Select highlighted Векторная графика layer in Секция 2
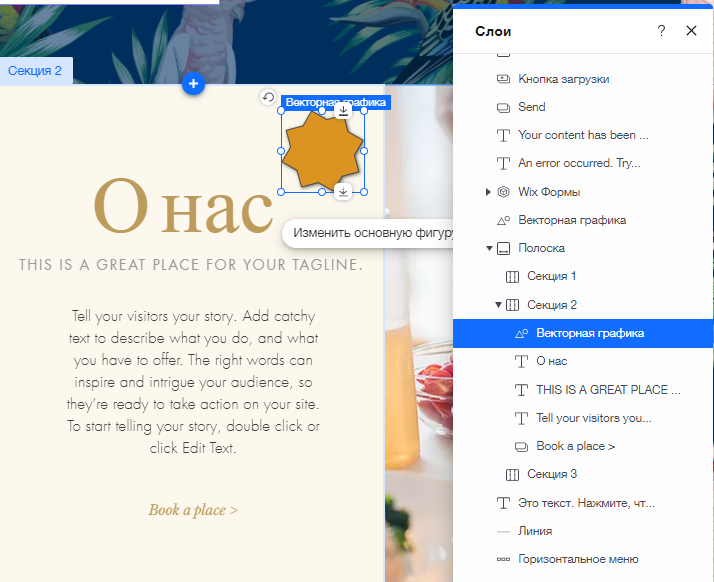 583,333
